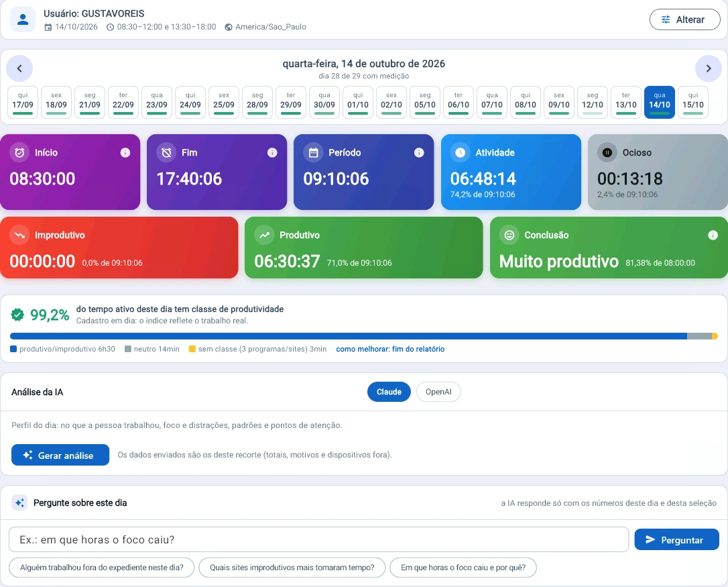
Task: Select the day qui 15/10
Action: click(693, 102)
